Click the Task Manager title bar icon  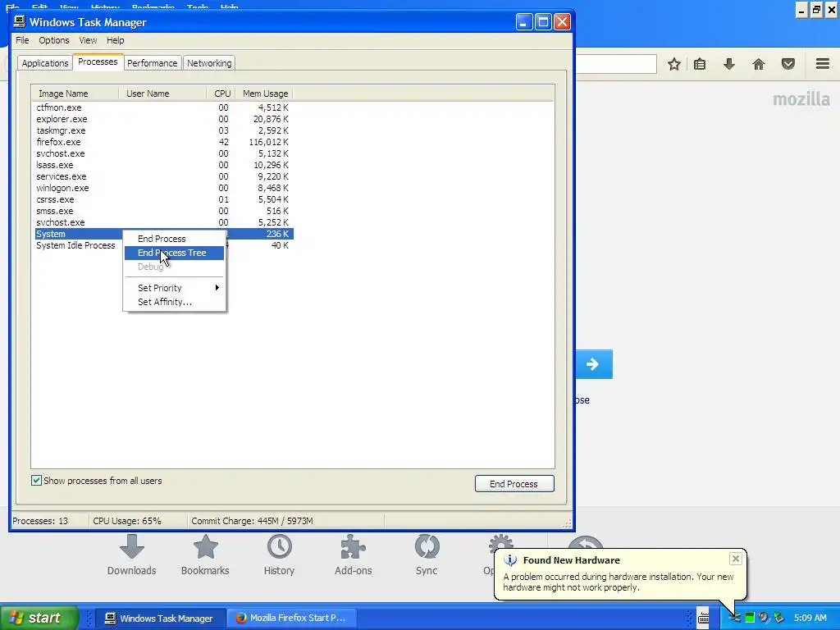[20, 21]
